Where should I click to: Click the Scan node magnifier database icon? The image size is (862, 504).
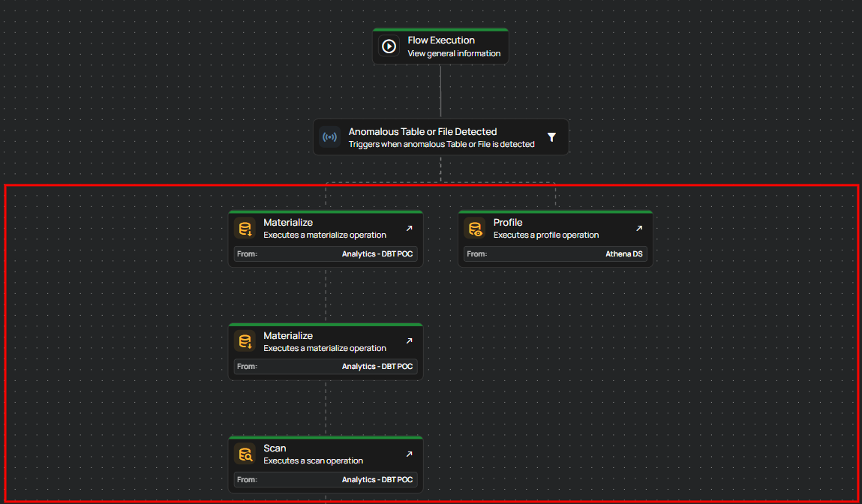[x=245, y=454]
